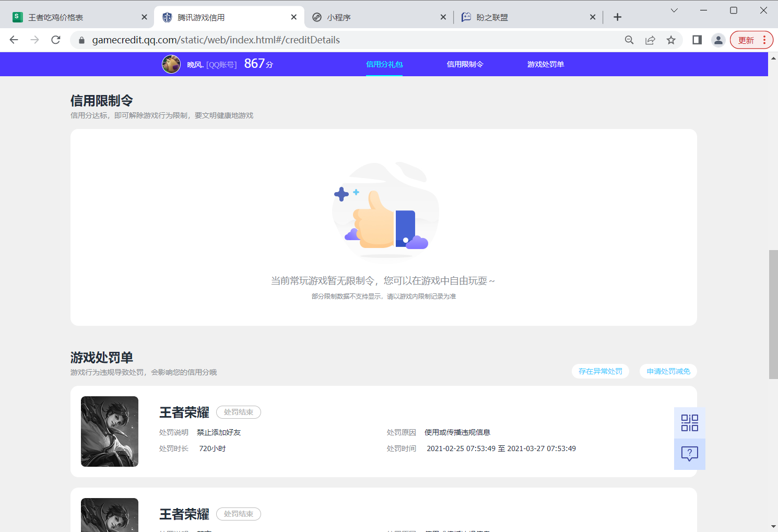Close the 盼之联盟 tab
The image size is (778, 532).
click(593, 17)
